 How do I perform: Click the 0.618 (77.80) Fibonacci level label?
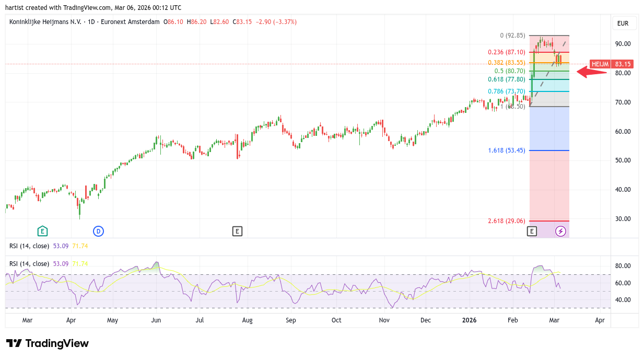tap(506, 79)
